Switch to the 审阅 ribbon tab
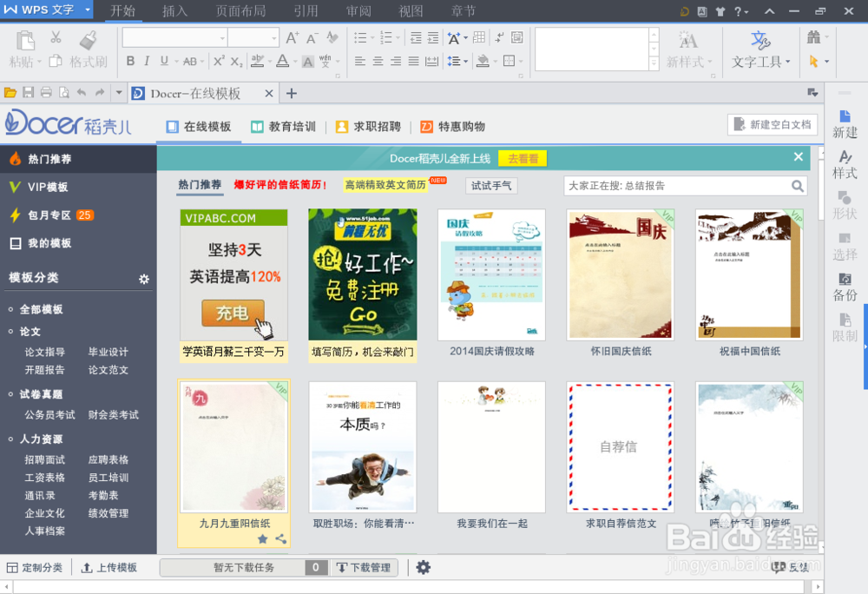868x594 pixels. (358, 11)
